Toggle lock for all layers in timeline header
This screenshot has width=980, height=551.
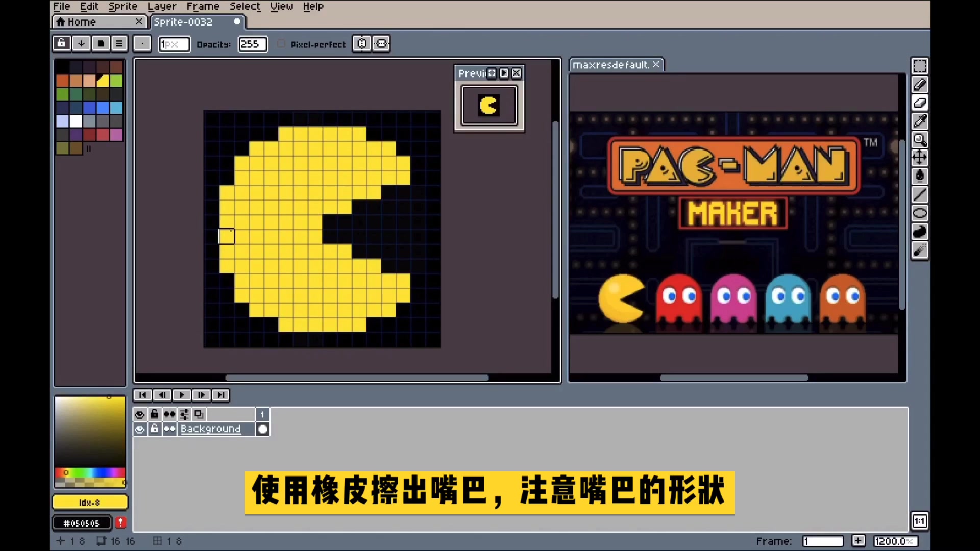[154, 414]
